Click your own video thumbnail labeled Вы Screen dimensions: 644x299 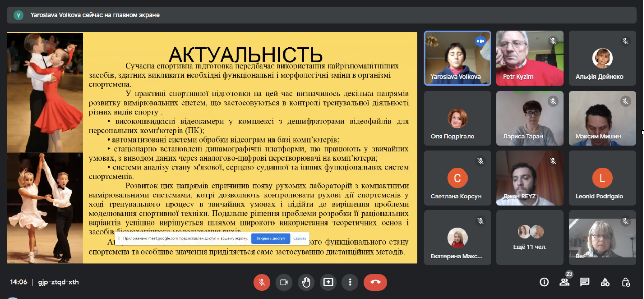tap(602, 238)
